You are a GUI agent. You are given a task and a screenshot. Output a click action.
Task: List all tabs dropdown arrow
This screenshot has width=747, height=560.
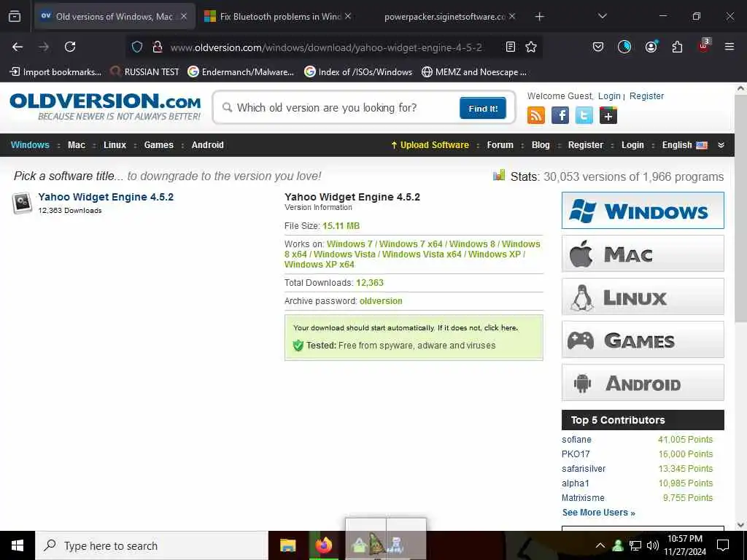[602, 17]
